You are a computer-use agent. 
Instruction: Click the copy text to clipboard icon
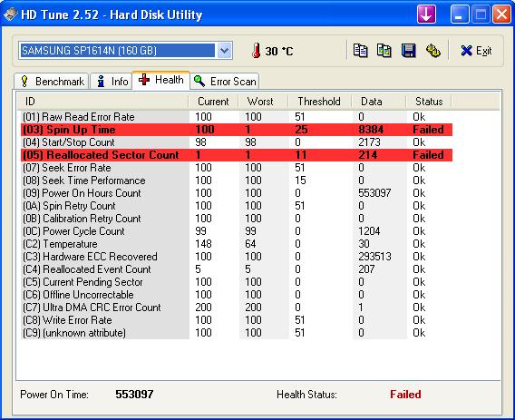(360, 51)
